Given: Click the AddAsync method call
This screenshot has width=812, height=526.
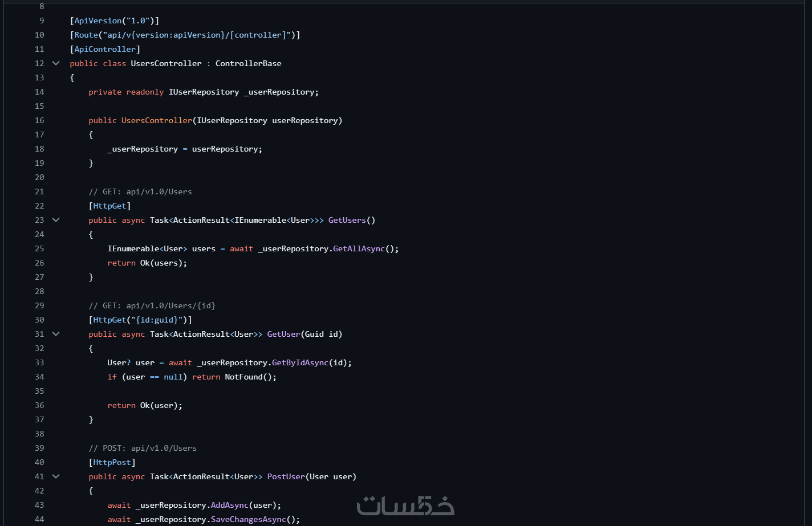Looking at the screenshot, I should coord(230,505).
